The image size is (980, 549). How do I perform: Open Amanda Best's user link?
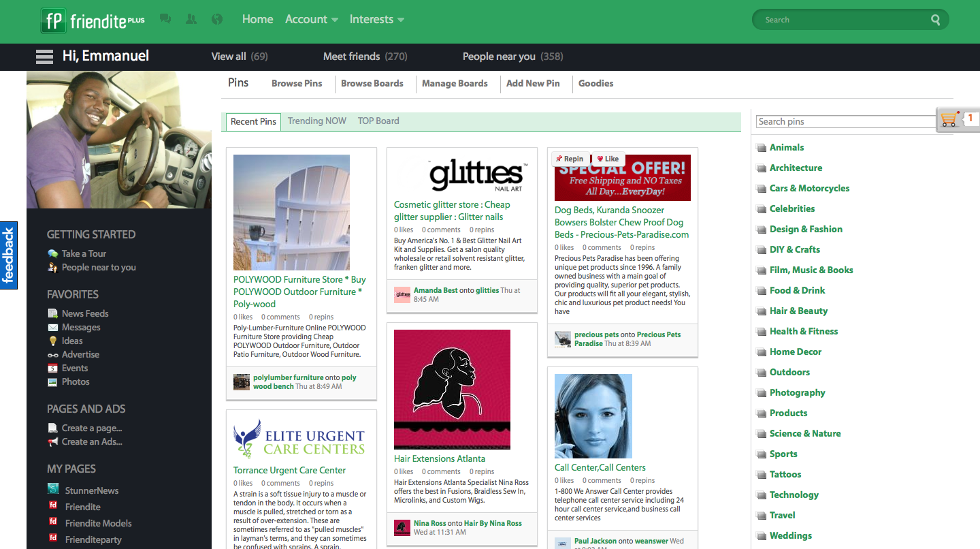436,290
